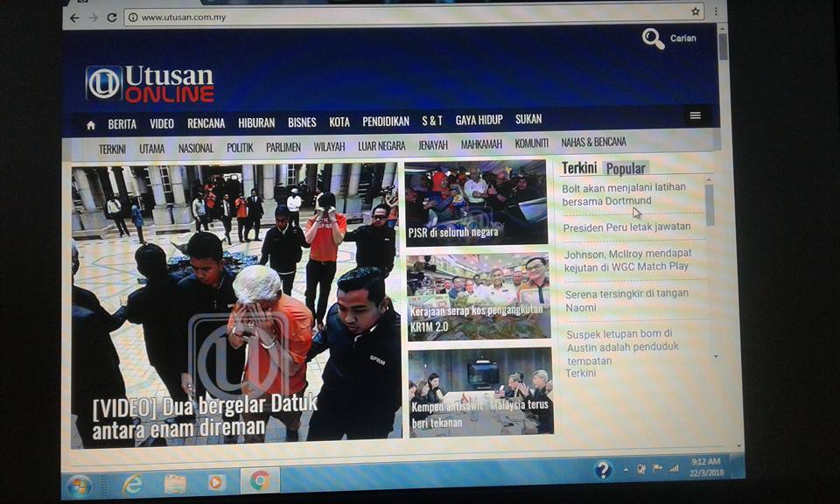Switch to the Popular tab
The image size is (840, 504).
pos(626,169)
